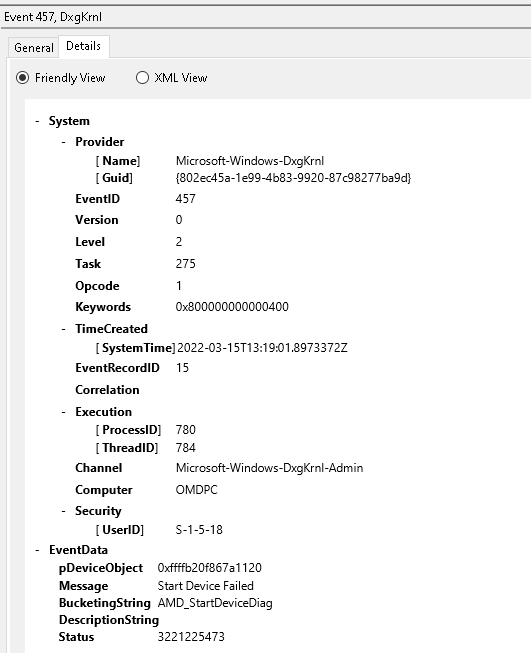This screenshot has height=653, width=531.
Task: Collapse the Provider node
Action: click(63, 142)
